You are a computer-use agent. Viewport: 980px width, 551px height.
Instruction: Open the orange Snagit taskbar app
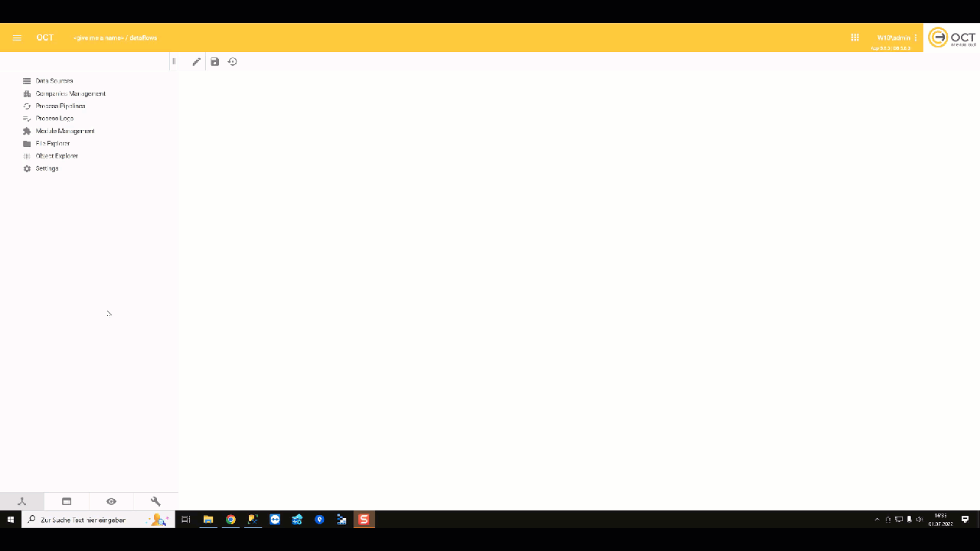364,520
